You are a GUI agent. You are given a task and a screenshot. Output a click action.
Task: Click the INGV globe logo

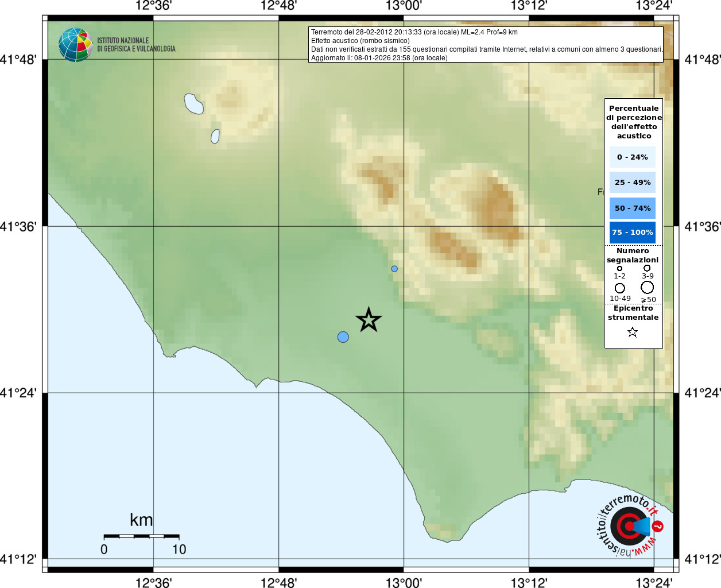(75, 45)
